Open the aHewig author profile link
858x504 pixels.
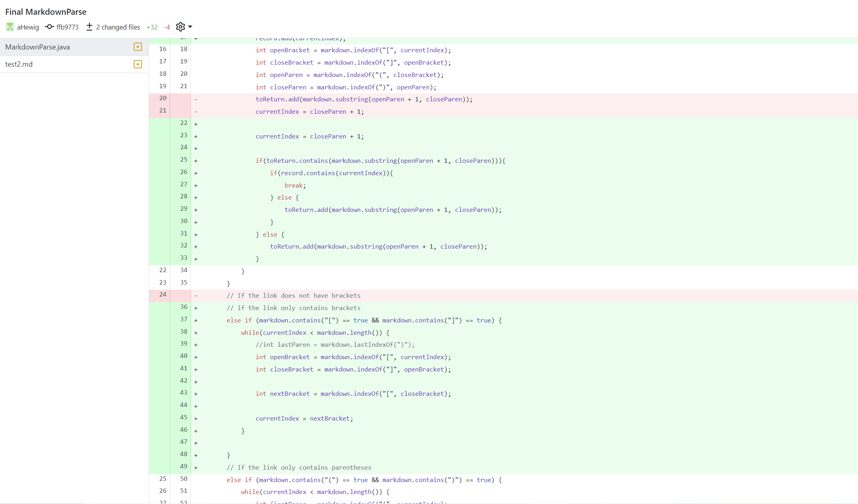click(28, 27)
